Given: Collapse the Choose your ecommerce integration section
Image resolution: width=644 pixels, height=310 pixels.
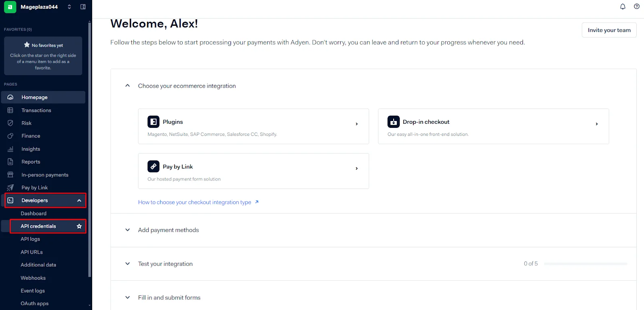Looking at the screenshot, I should point(128,86).
